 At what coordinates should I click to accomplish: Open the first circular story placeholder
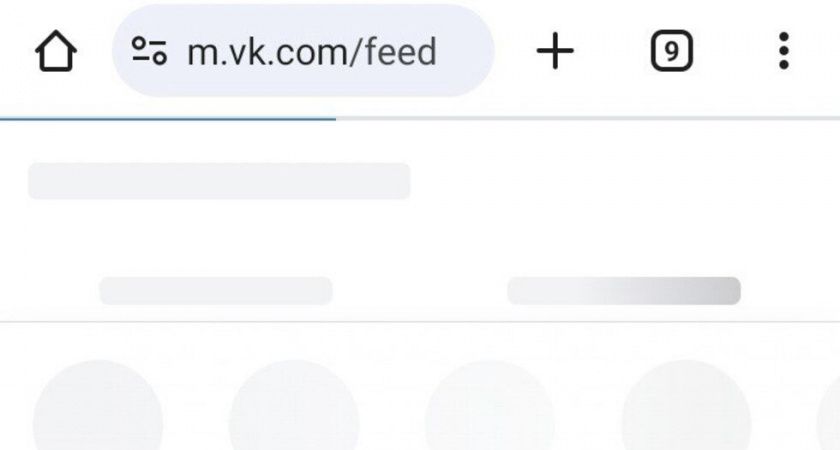tap(98, 406)
